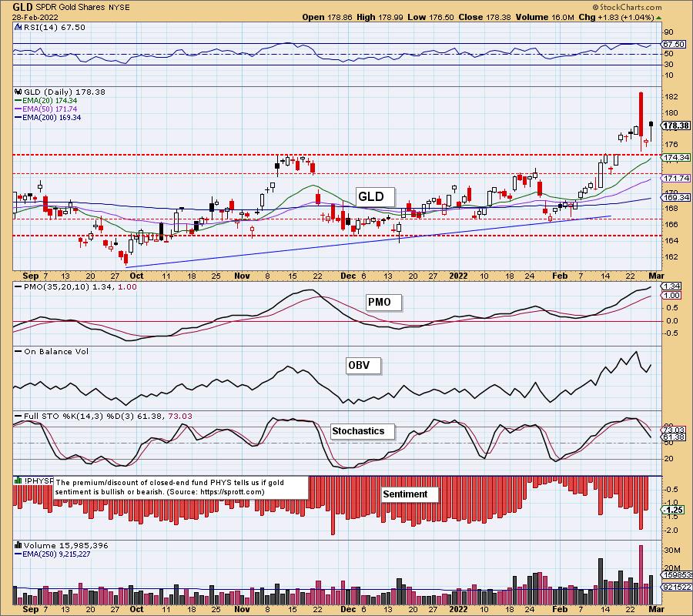Click the 1.00 PMO signal tag
The width and height of the screenshot is (693, 616).
671,295
